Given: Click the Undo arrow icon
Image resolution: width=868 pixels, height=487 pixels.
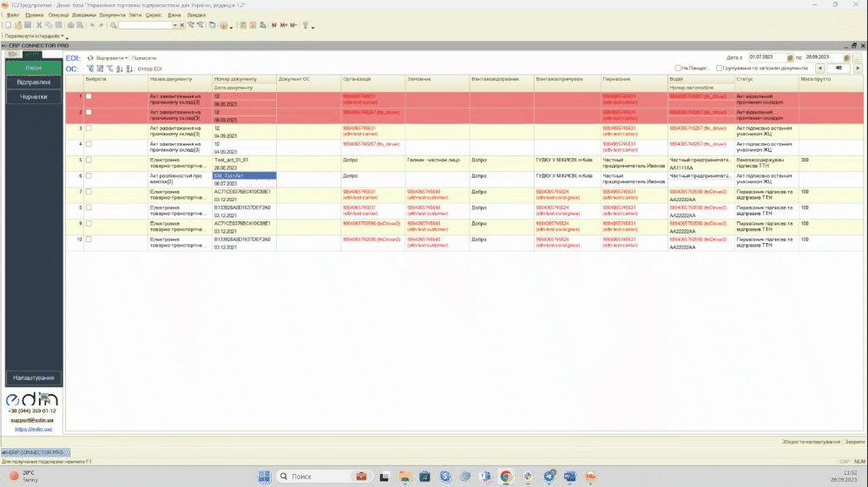Looking at the screenshot, I should point(92,25).
